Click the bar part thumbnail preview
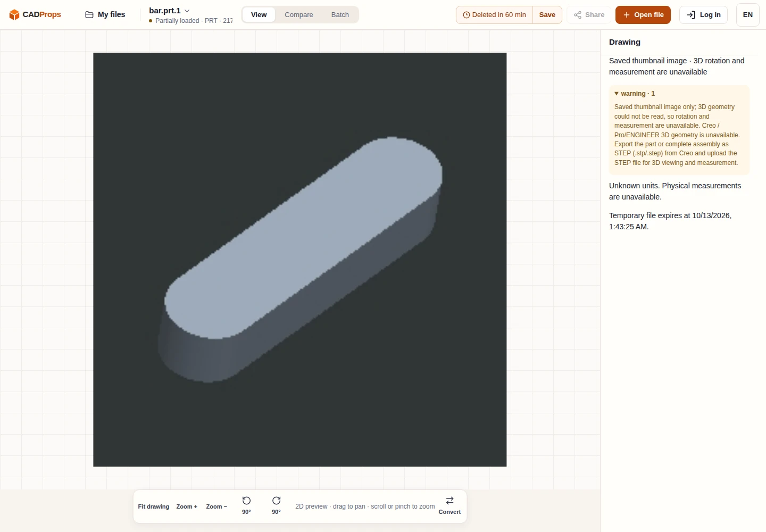Viewport: 766px width, 532px height. click(300, 260)
